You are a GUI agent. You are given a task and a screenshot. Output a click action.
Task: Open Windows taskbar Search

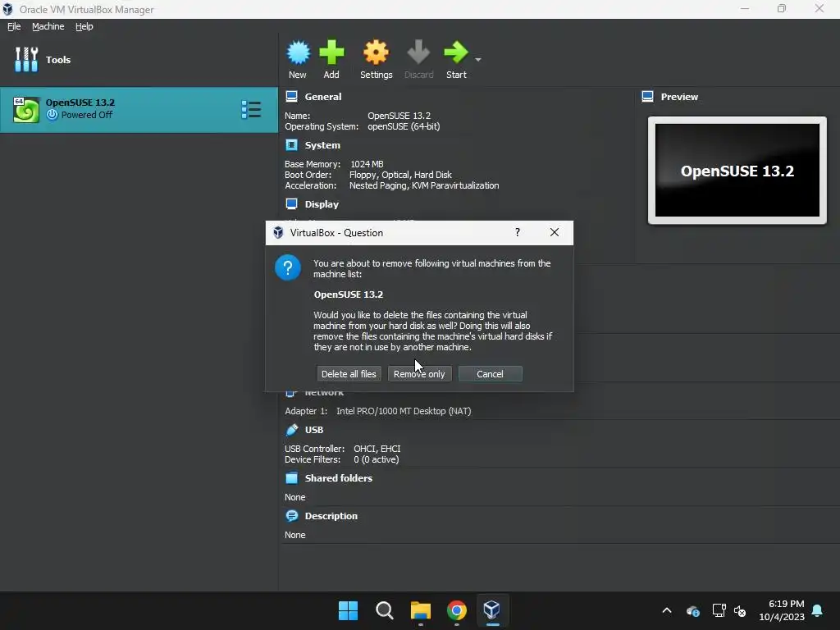[384, 610]
